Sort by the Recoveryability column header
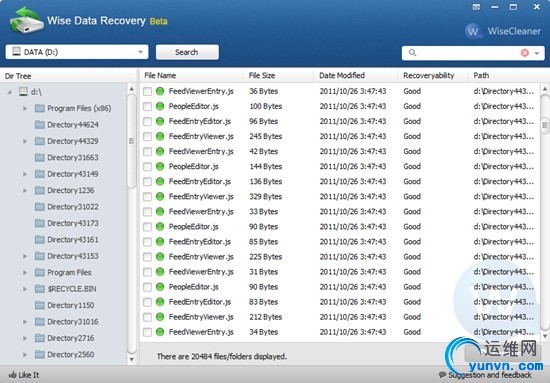Image resolution: width=550 pixels, height=383 pixels. coord(433,75)
